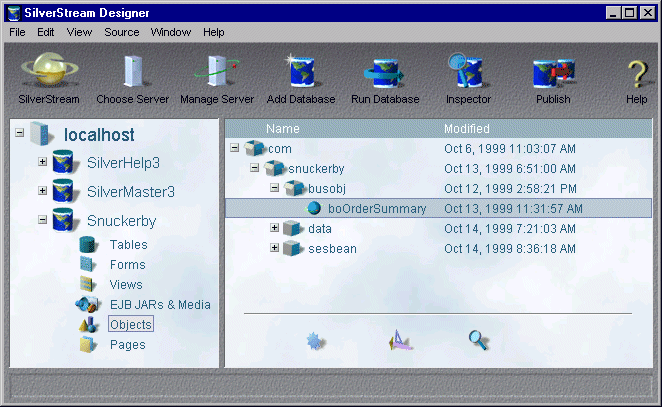Click date 'Oct 6, 1999 11:03:07 AM'
This screenshot has height=407, width=662.
tap(510, 149)
